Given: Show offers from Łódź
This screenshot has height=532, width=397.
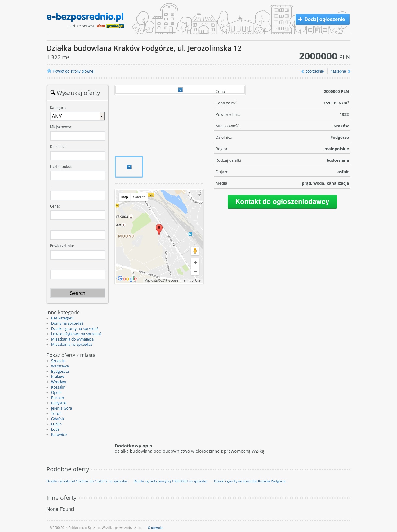Looking at the screenshot, I should [55, 429].
